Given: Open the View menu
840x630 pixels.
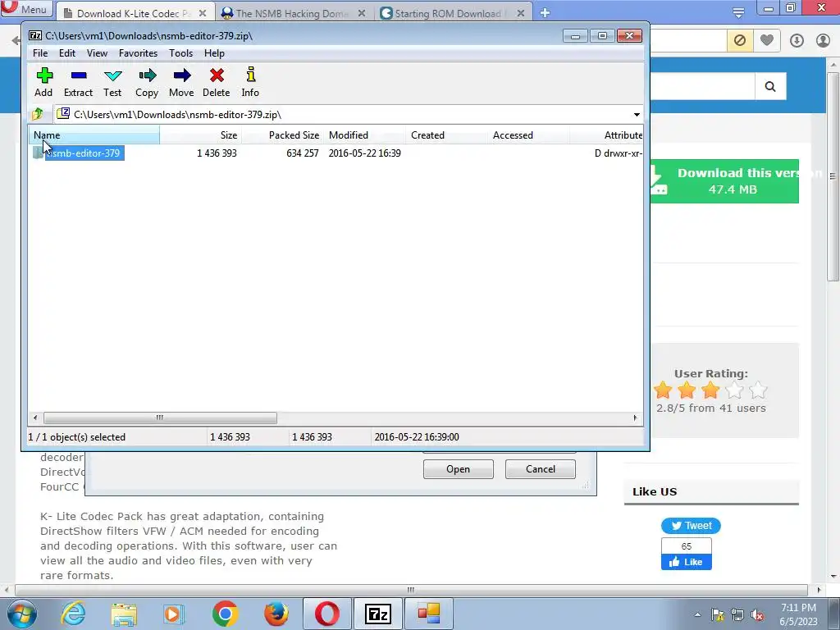Looking at the screenshot, I should (x=97, y=53).
